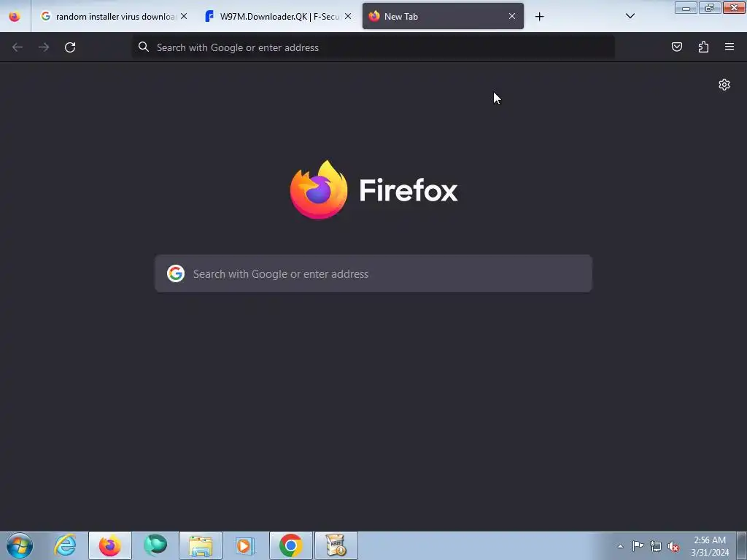Click Show desktop strip at taskbar end
Screen dimensions: 747x560
[742, 545]
